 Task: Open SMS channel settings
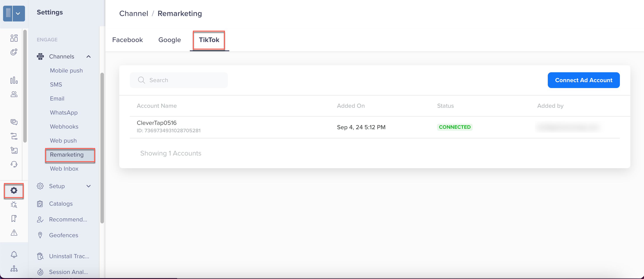pyautogui.click(x=56, y=85)
